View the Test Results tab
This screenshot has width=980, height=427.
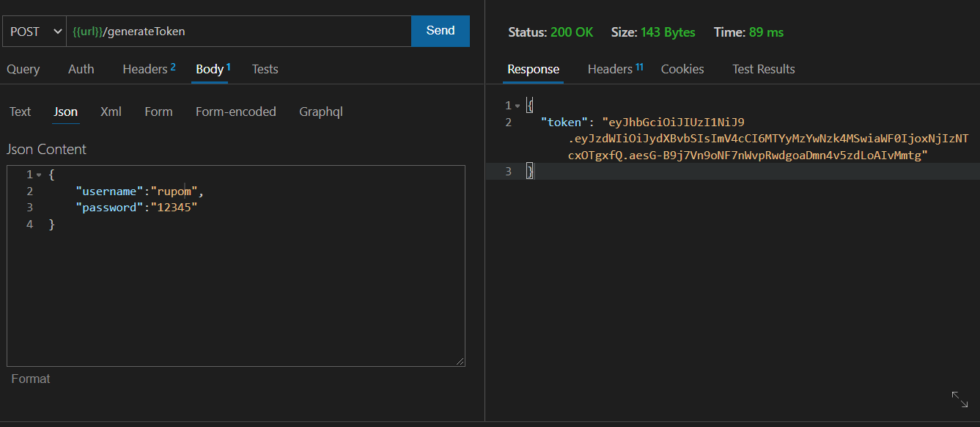(763, 68)
